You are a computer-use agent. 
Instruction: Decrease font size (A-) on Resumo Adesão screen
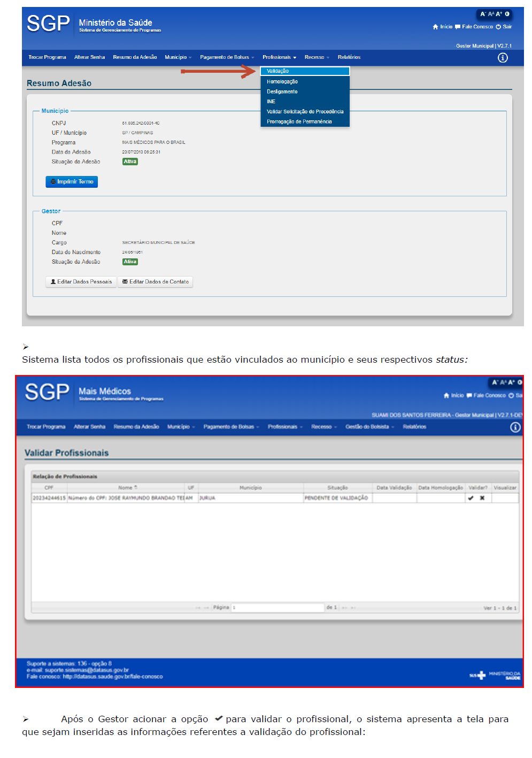483,14
